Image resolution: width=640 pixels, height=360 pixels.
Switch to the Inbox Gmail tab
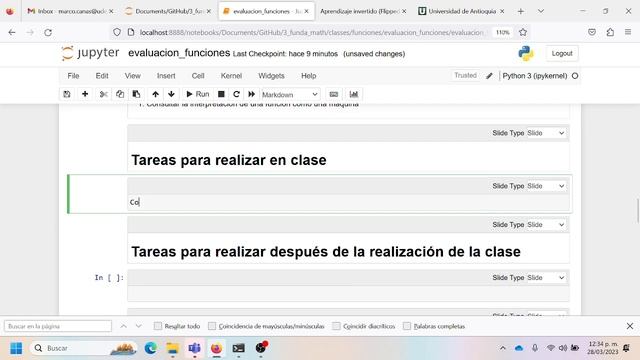pyautogui.click(x=70, y=11)
